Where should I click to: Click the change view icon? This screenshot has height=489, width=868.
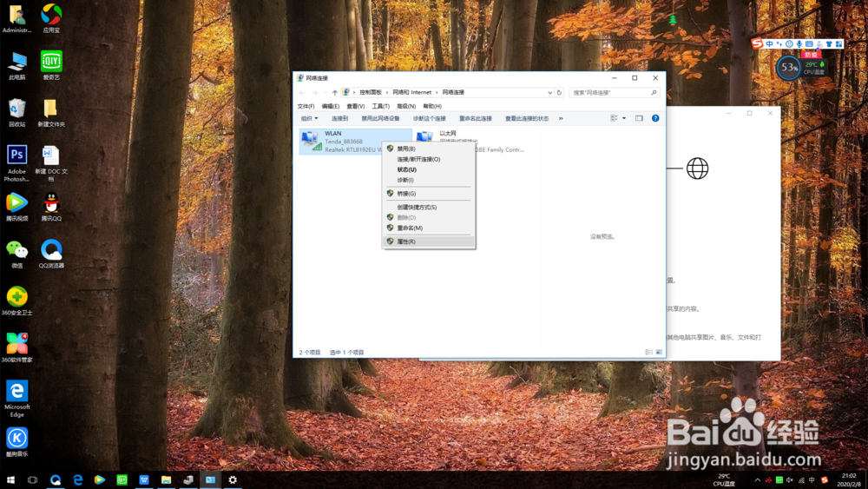coord(614,118)
